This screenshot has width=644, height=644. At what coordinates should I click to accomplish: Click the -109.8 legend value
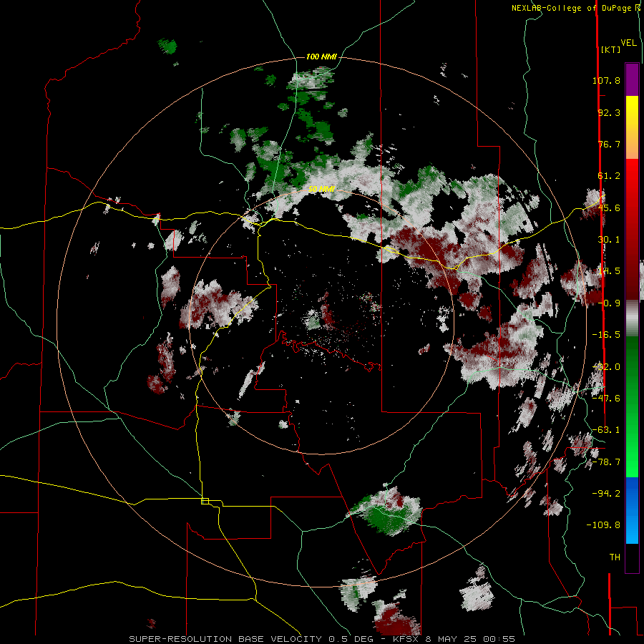click(x=603, y=525)
